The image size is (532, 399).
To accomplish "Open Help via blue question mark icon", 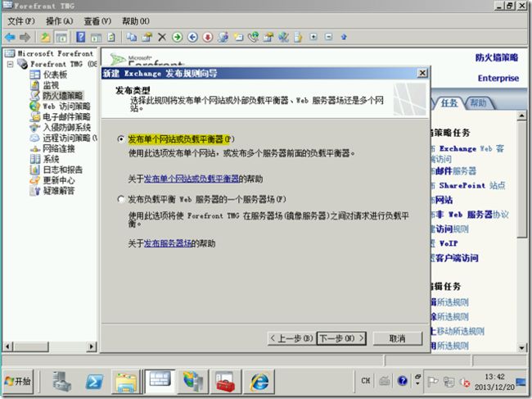I will [81, 37].
